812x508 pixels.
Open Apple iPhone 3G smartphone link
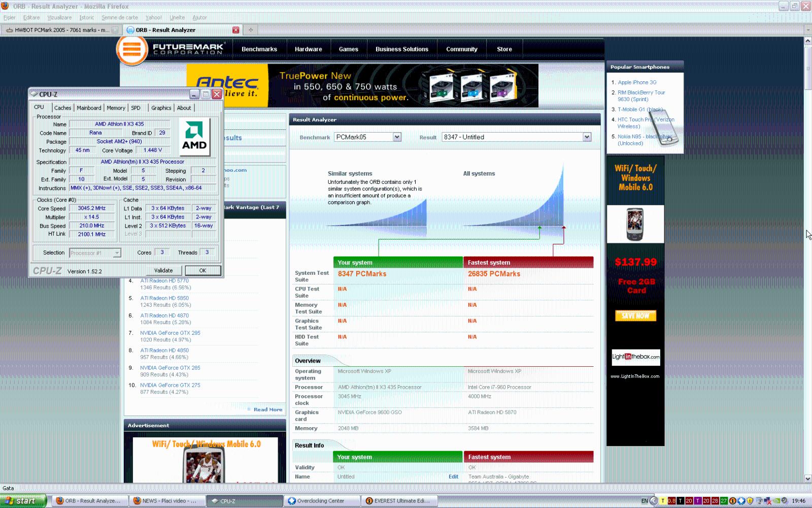[x=637, y=82]
